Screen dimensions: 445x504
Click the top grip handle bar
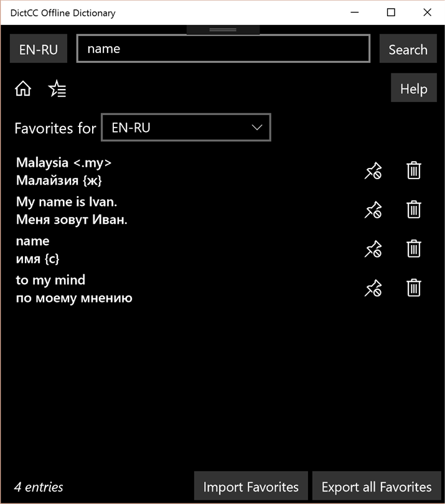pos(223,29)
